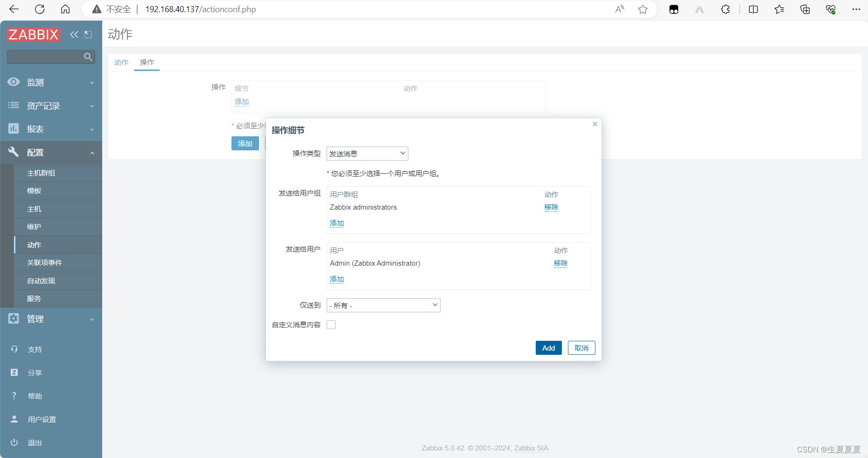Click Zabbix administrators group text

(363, 207)
